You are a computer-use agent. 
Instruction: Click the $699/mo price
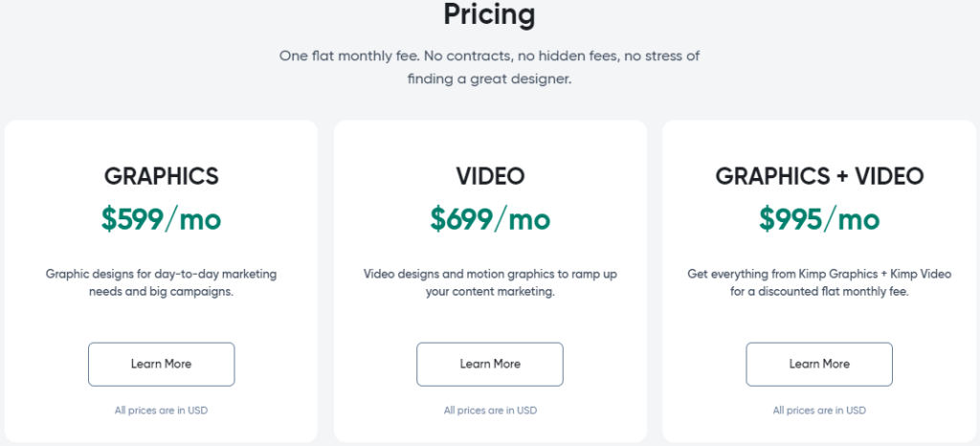pos(490,219)
